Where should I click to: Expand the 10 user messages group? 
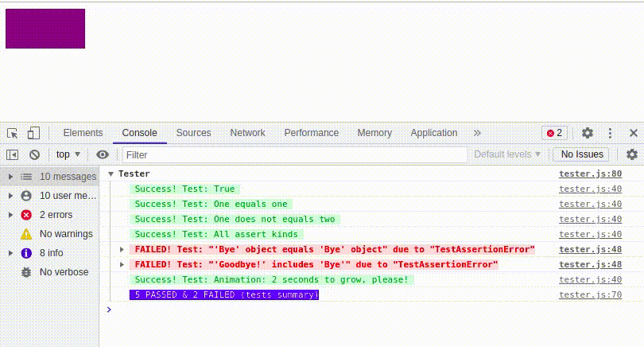pos(10,196)
